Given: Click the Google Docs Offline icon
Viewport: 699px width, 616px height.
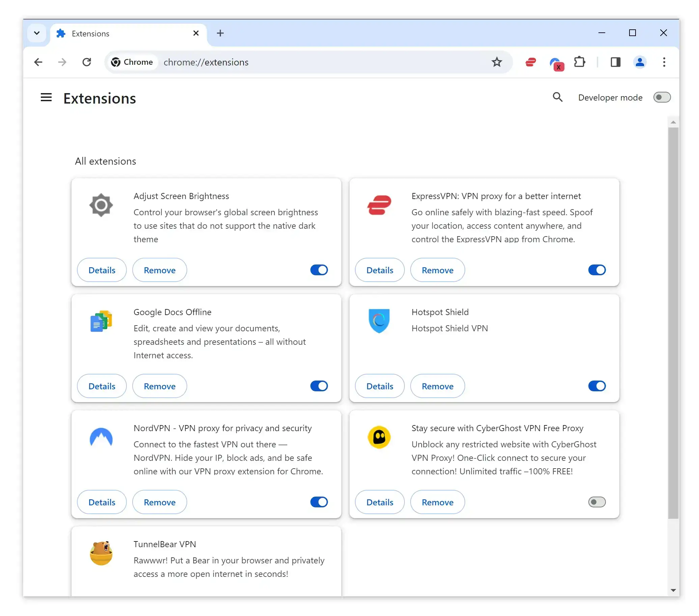Looking at the screenshot, I should click(101, 321).
